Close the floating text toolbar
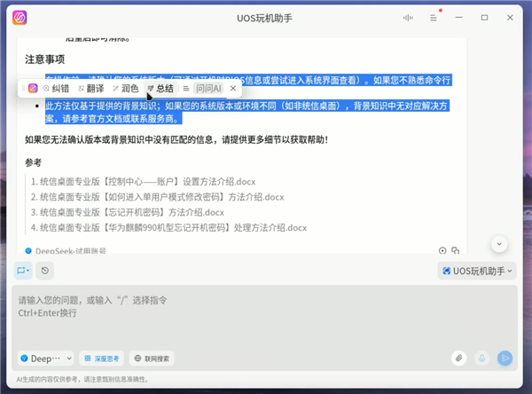Screen dimensions: 532x394 (233, 89)
